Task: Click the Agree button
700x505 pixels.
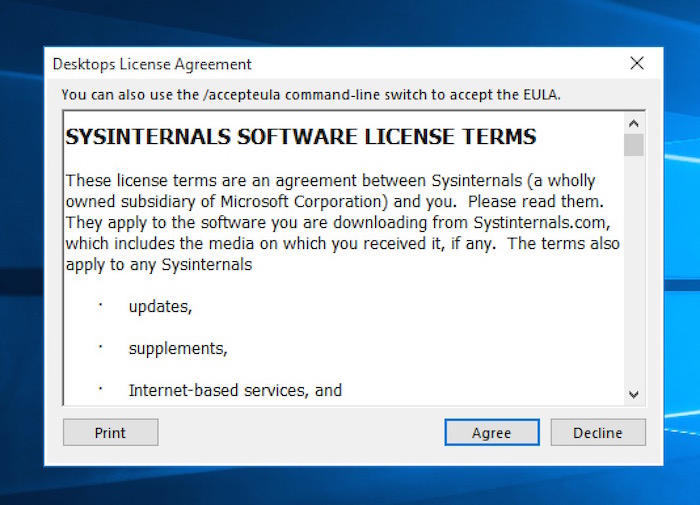Action: 491,433
